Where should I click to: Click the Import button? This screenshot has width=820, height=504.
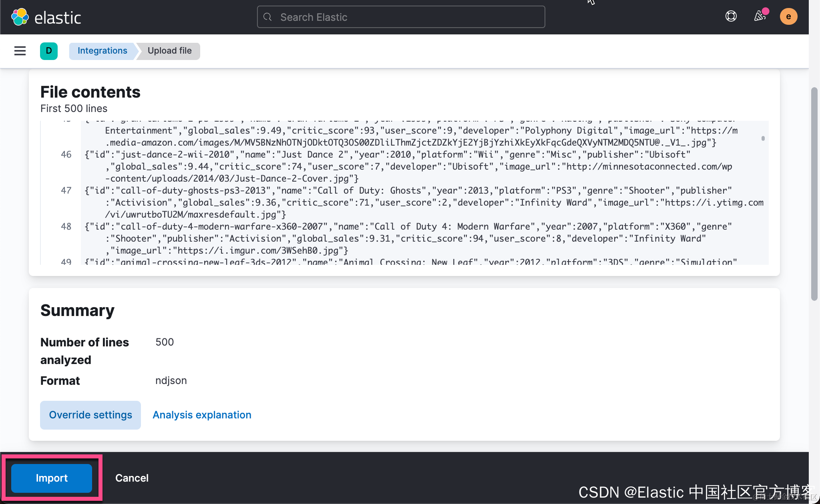tap(52, 478)
